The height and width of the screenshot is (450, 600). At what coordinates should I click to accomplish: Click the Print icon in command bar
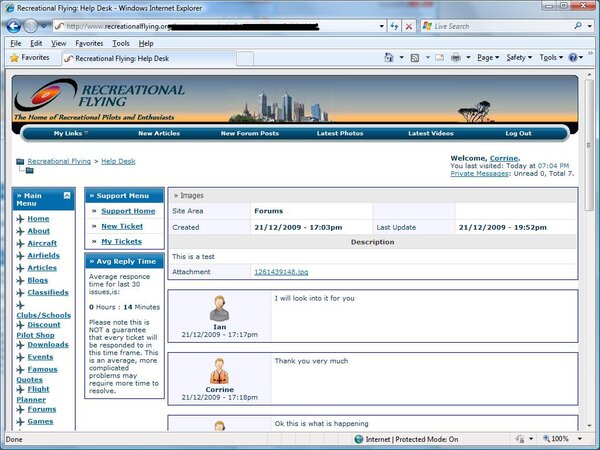coord(455,58)
